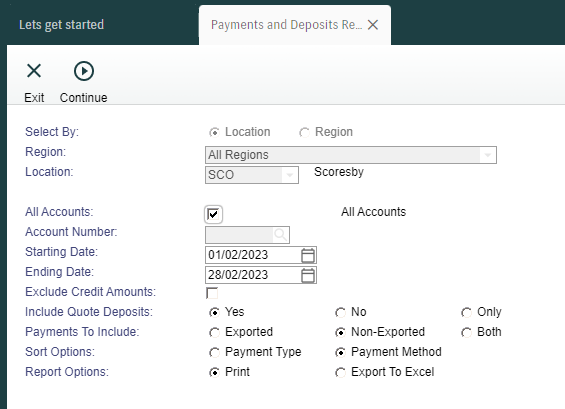Enable Exclude Credit Amounts checkbox
This screenshot has width=565, height=409.
pyautogui.click(x=212, y=293)
